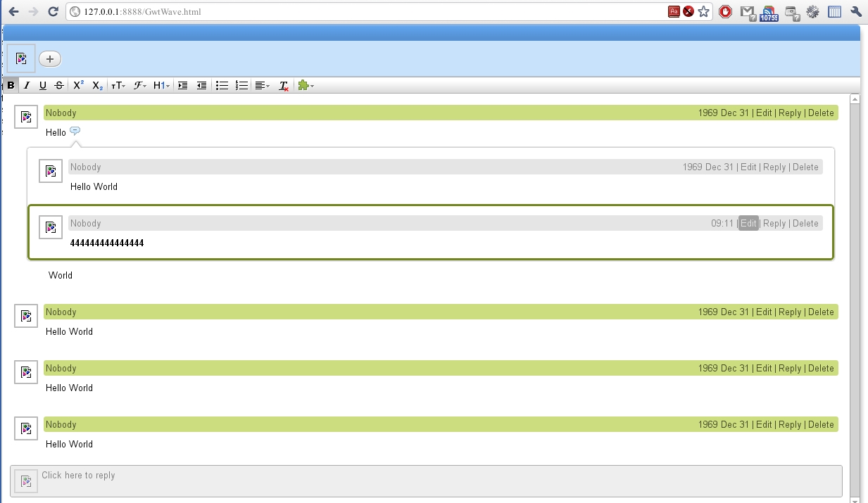This screenshot has height=503, width=868.
Task: Click the World text below the nested thread
Action: tap(61, 276)
